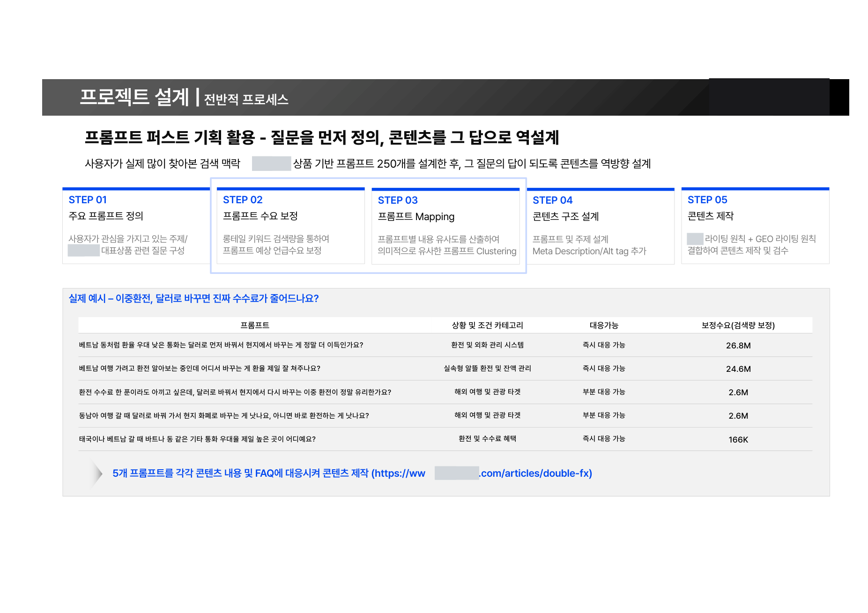Click '환전 및 수수료 혜택' category cell

tap(487, 439)
